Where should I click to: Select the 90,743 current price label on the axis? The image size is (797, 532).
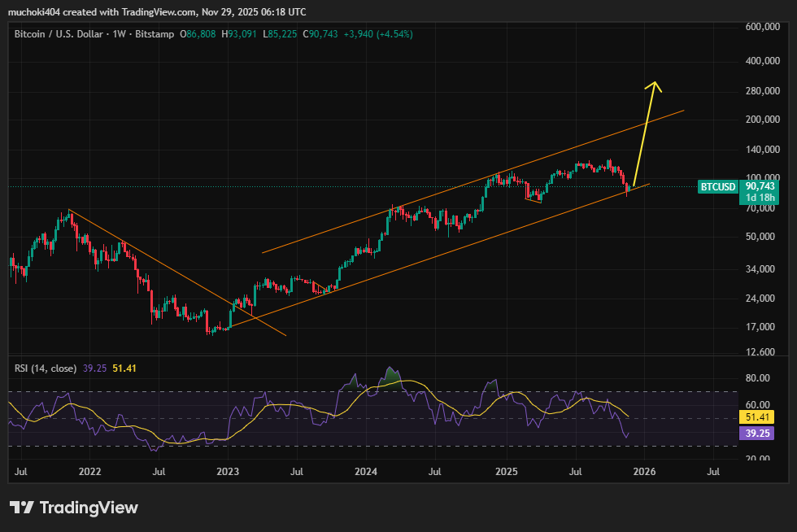coord(756,186)
